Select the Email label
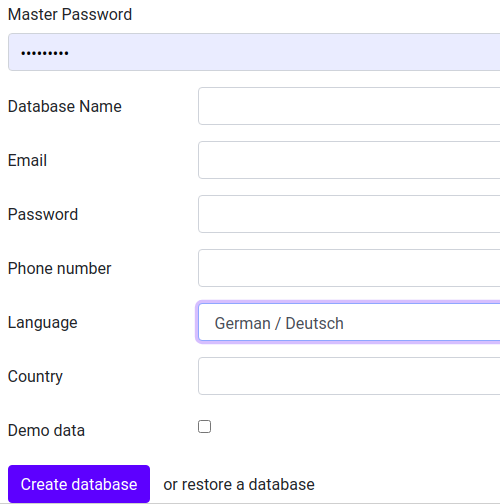Screen dimensions: 500x504 point(27,160)
